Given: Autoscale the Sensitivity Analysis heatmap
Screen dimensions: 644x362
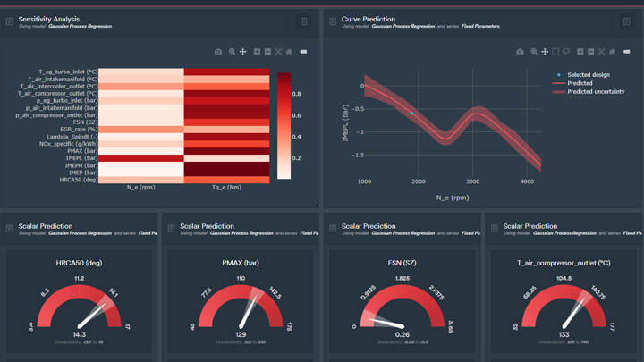Looking at the screenshot, I should (278, 52).
